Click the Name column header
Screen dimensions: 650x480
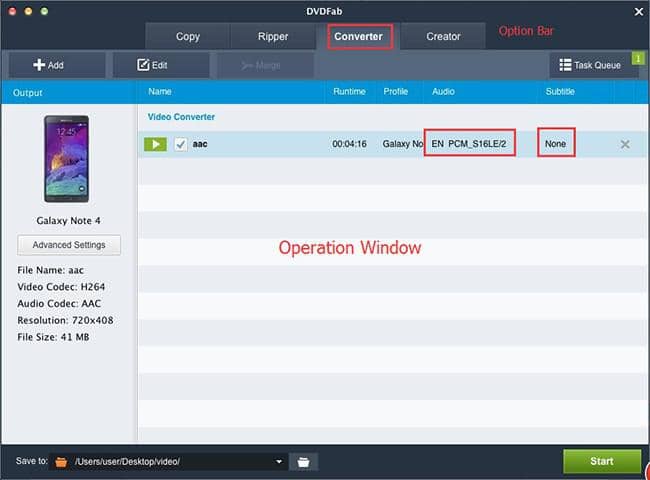160,92
